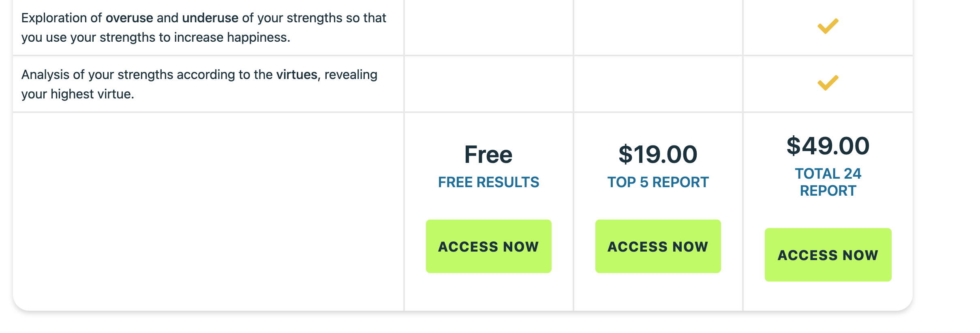
Task: Click the empty Top 5 cell in the virtues row
Action: (x=658, y=84)
